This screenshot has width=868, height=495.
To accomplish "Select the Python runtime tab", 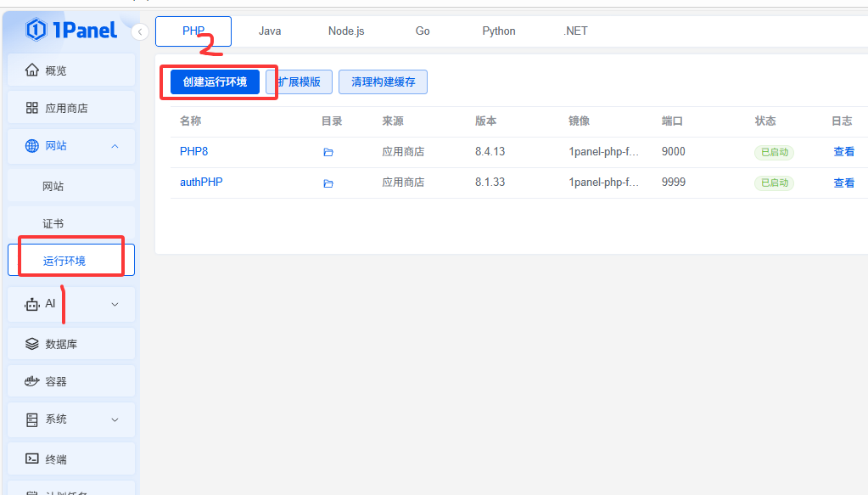I will pos(499,31).
